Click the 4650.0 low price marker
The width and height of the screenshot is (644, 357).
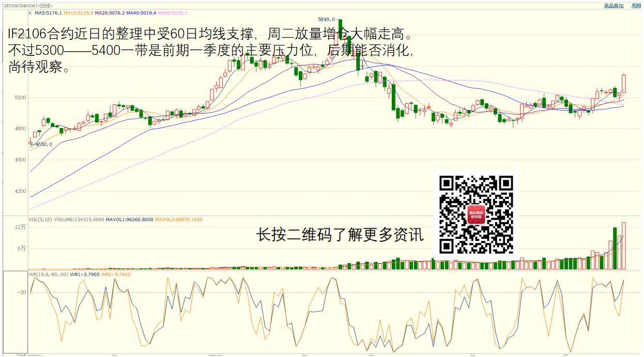[x=43, y=144]
